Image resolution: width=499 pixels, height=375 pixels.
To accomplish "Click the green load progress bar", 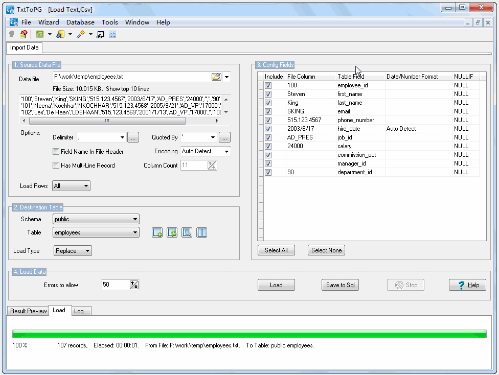I will click(249, 334).
